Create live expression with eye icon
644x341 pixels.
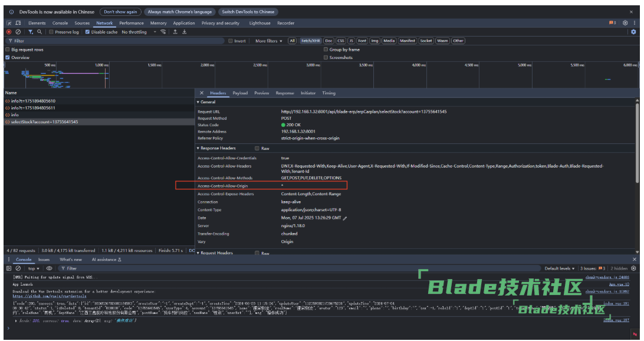pos(49,268)
